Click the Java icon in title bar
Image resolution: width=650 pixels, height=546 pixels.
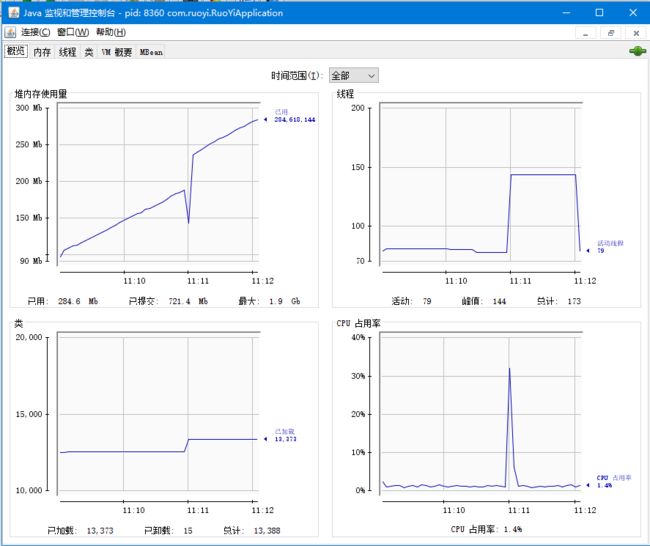pos(14,12)
